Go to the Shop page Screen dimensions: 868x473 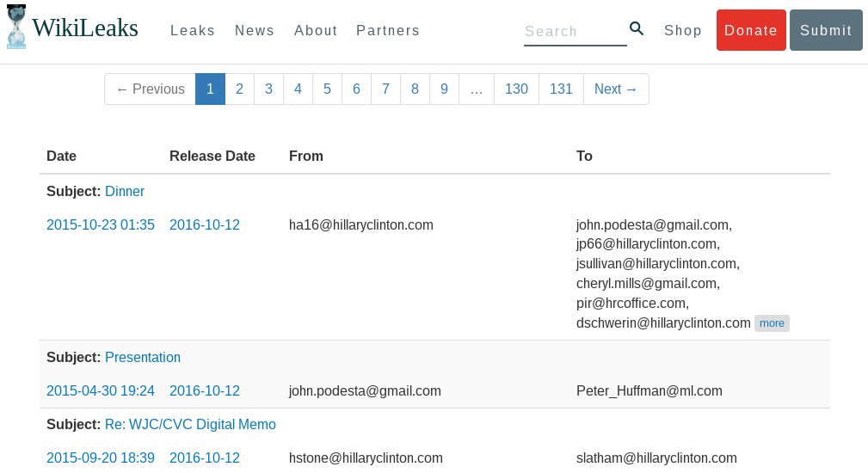[x=682, y=30]
